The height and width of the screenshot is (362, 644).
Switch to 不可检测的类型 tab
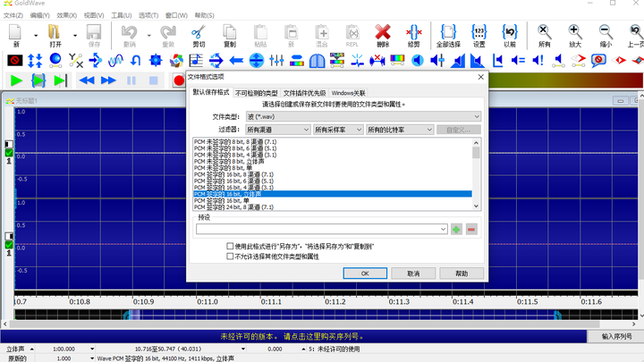257,93
